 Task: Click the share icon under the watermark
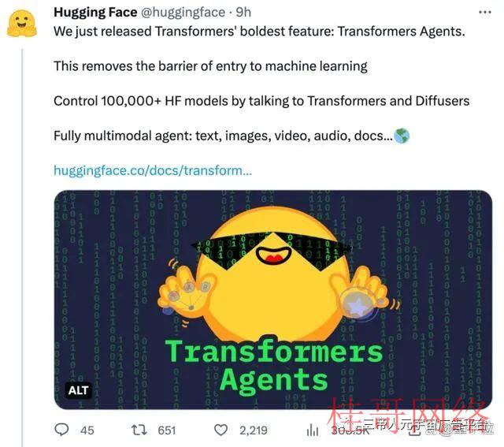point(415,430)
